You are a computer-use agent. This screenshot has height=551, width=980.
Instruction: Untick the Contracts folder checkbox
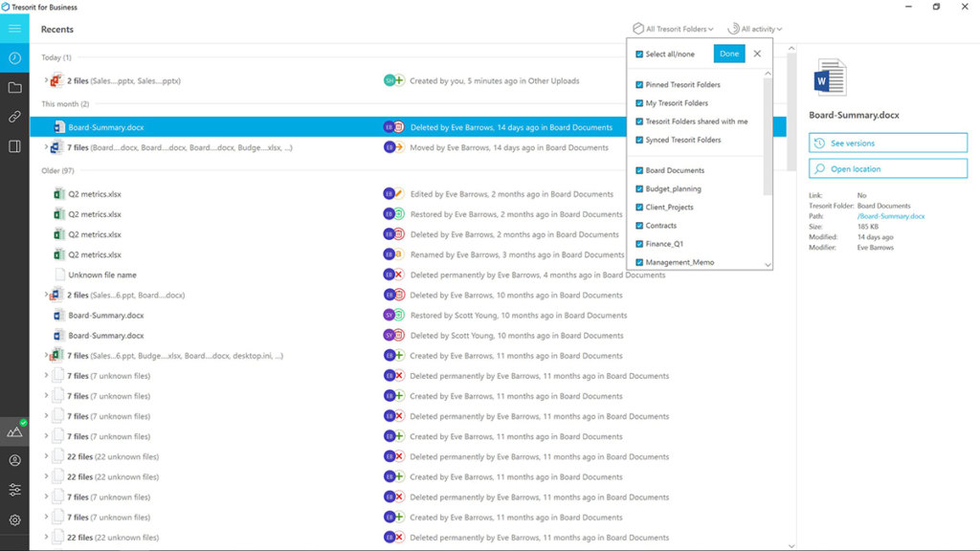pos(639,226)
